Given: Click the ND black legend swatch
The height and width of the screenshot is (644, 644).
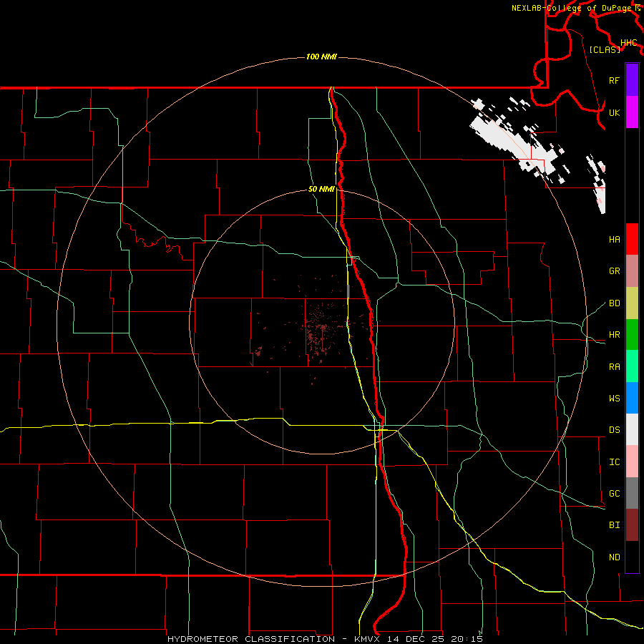Looking at the screenshot, I should (632, 557).
